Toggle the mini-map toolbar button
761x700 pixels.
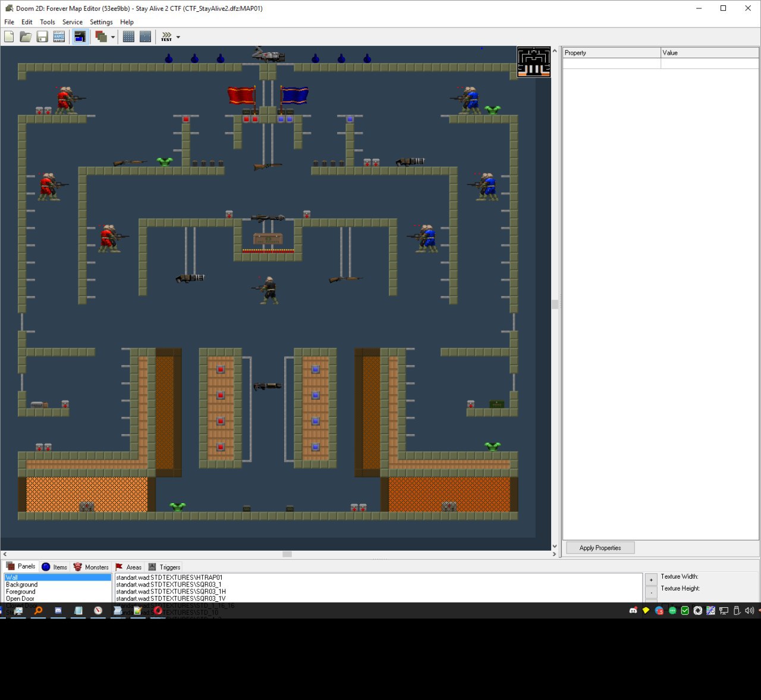tap(80, 37)
